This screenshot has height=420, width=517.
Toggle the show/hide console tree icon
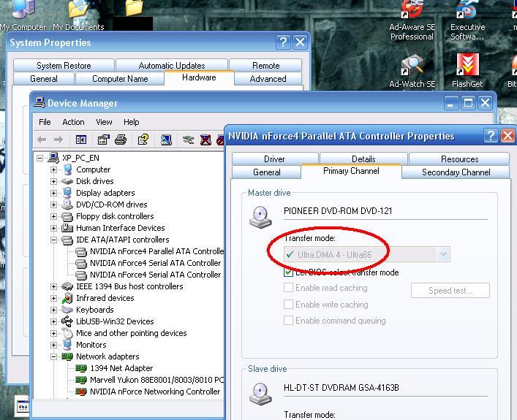pyautogui.click(x=80, y=140)
